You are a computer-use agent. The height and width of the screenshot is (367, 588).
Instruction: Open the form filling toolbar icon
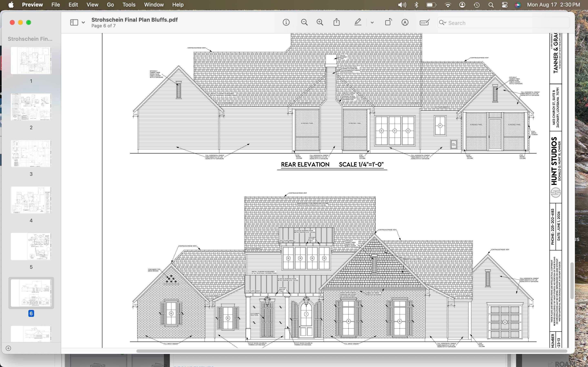click(424, 22)
